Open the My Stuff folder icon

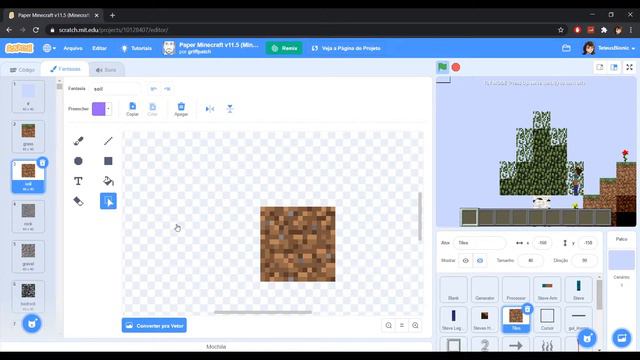click(x=566, y=48)
